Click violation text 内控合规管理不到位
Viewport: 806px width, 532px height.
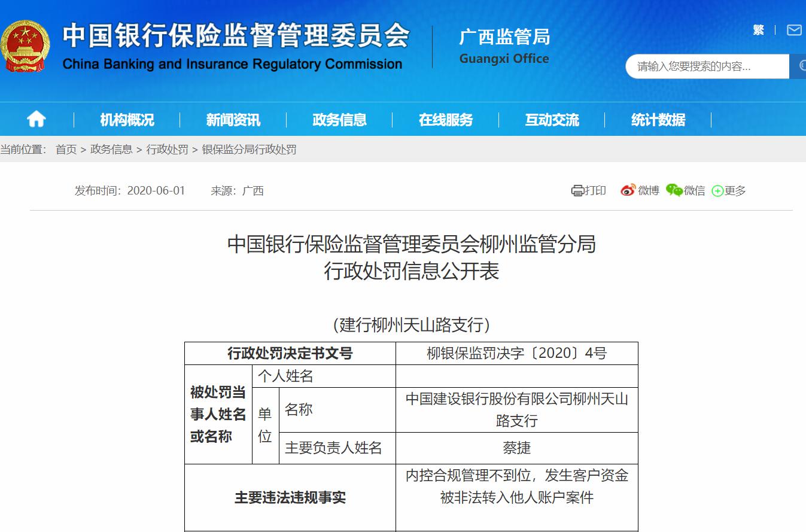(469, 476)
